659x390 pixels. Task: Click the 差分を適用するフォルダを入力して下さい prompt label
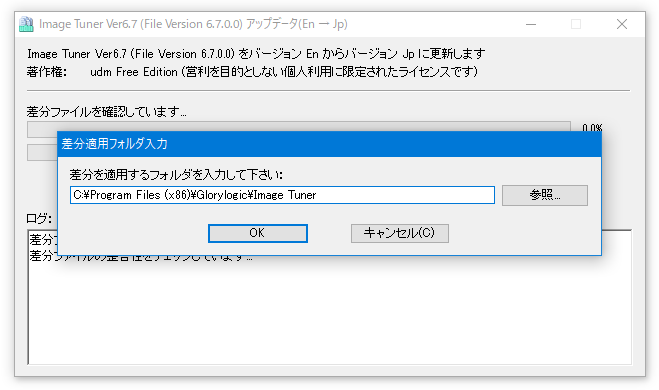pyautogui.click(x=176, y=175)
